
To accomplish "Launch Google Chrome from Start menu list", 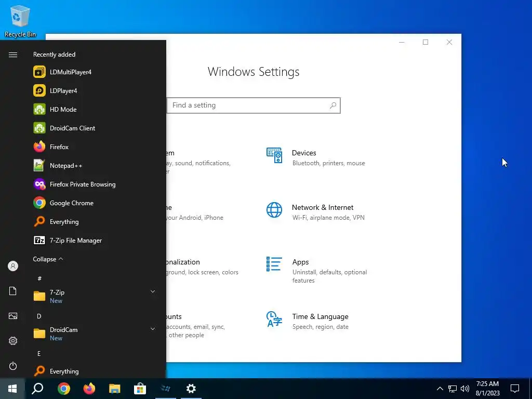I will tap(94, 203).
